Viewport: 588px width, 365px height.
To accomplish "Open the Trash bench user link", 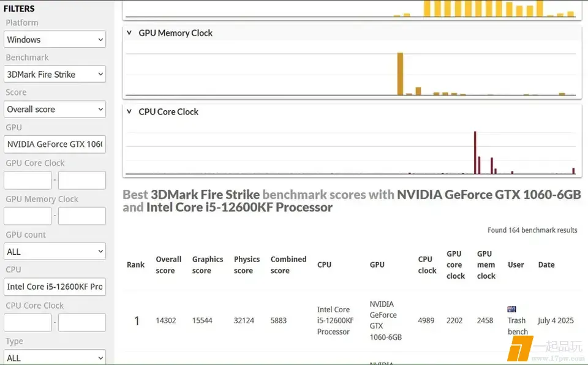I will 518,326.
